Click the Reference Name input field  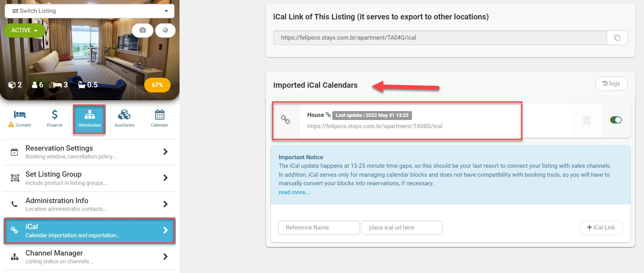(319, 228)
